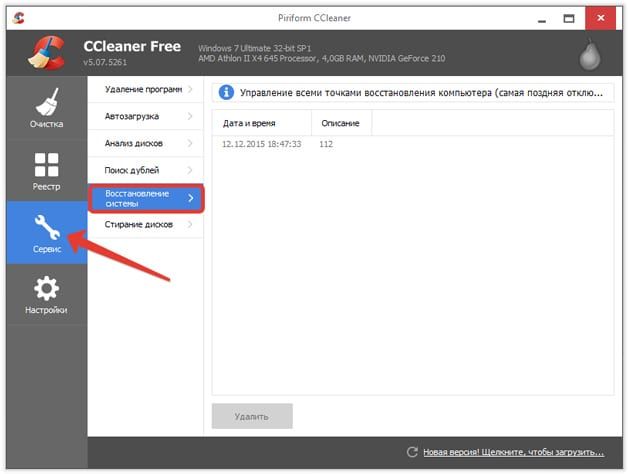Click chevron next to Автозагрузка
The width and height of the screenshot is (628, 474).
[190, 116]
